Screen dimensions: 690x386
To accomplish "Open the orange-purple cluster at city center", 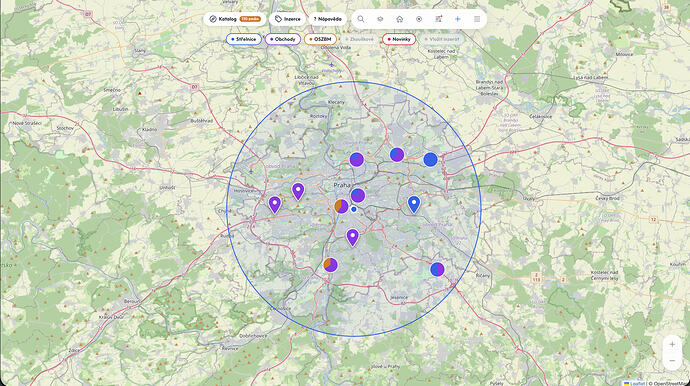I will coord(341,206).
